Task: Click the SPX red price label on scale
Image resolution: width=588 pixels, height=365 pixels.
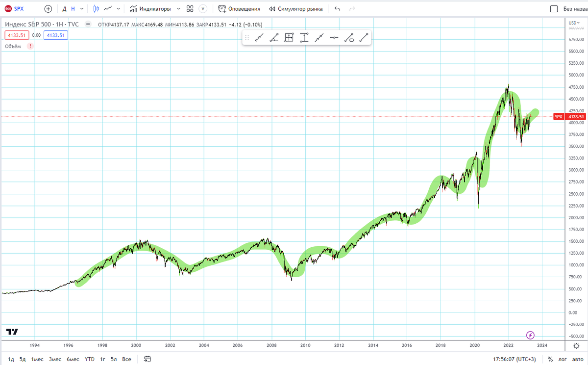Action: pyautogui.click(x=558, y=117)
